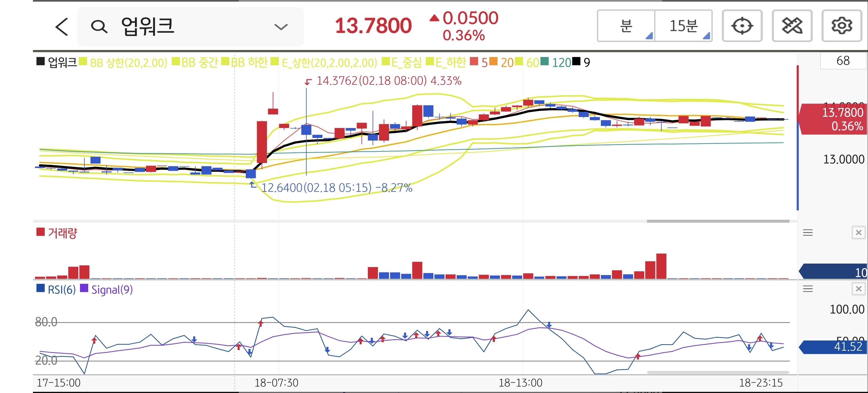
Task: Click the horizontal chart scrollbar
Action: click(718, 221)
